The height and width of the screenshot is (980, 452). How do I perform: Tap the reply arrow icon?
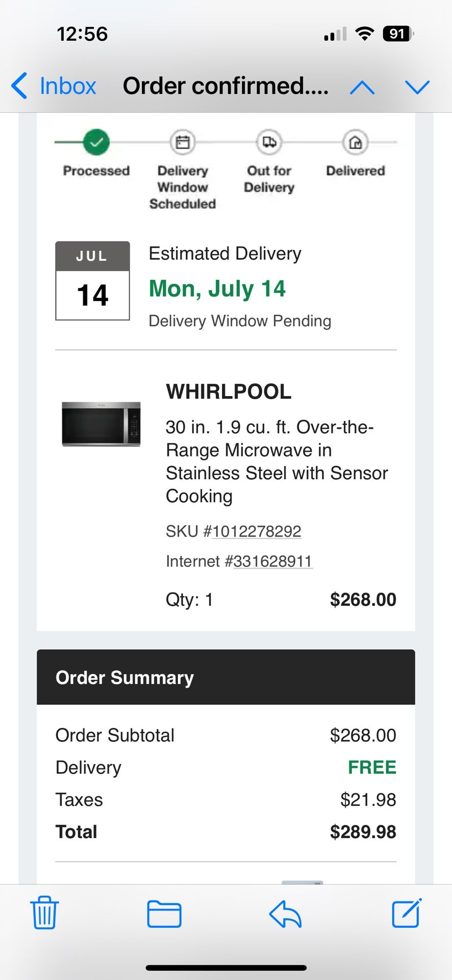click(x=285, y=914)
